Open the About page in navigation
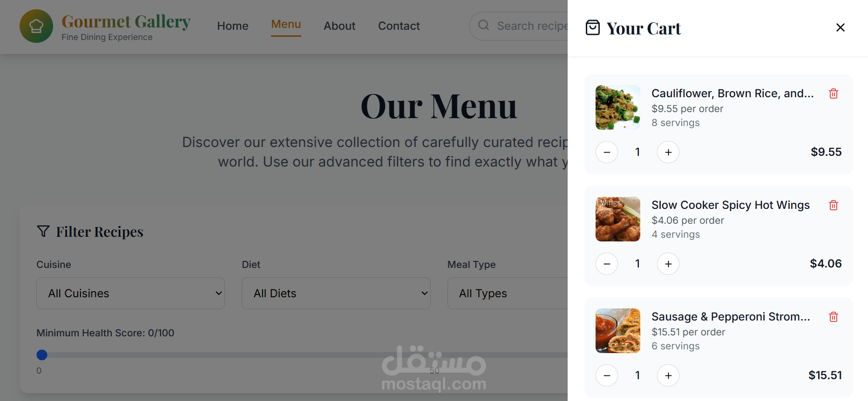 coord(339,26)
